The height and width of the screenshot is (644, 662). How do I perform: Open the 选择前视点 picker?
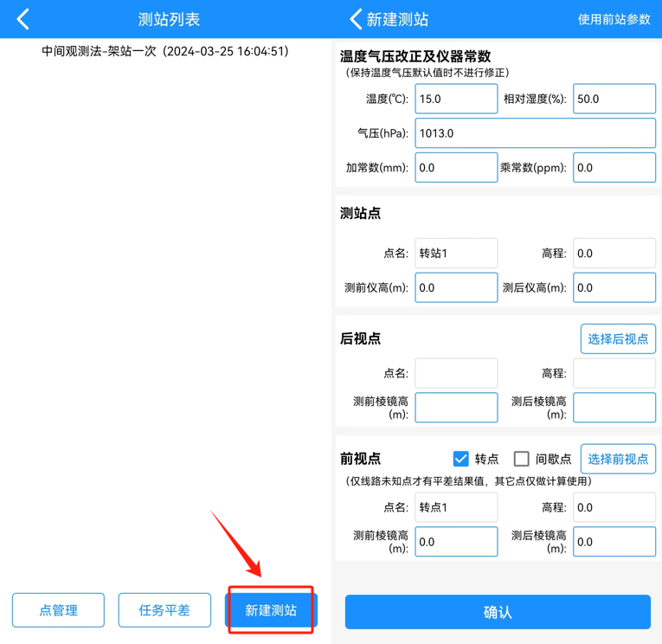(x=617, y=459)
